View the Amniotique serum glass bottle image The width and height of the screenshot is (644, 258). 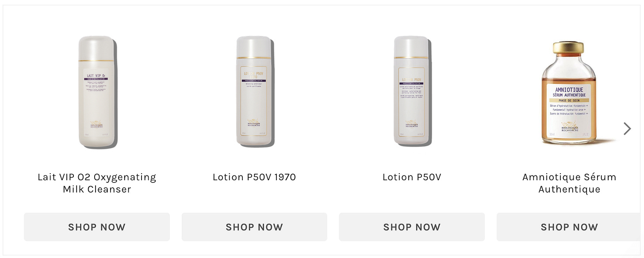pyautogui.click(x=569, y=93)
